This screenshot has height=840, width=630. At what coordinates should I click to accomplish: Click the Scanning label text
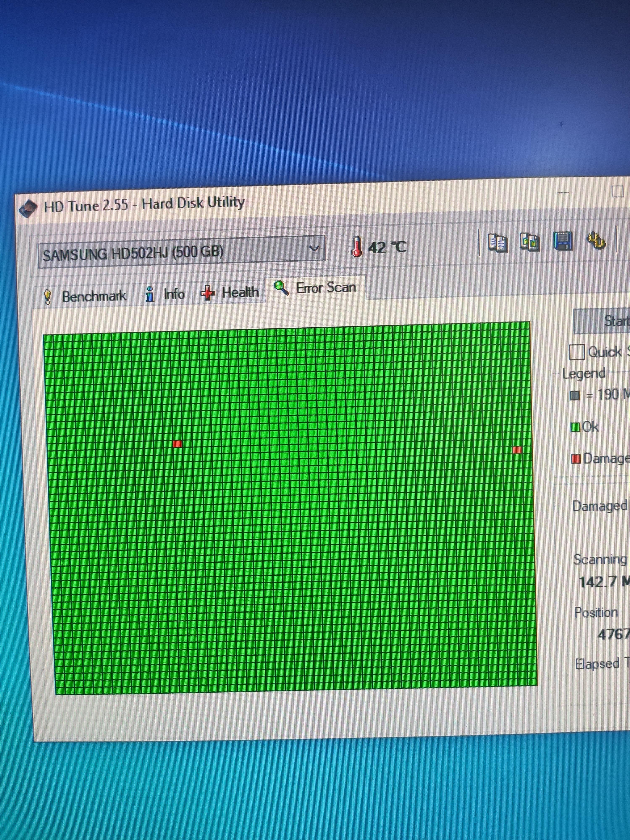click(x=600, y=559)
